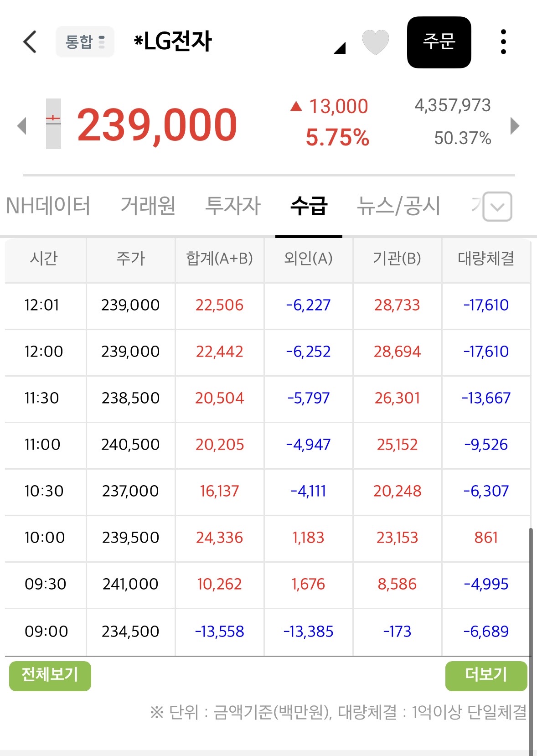Screen dimensions: 537x756
Task: Tap the mini candlestick chart icon
Action: click(53, 124)
